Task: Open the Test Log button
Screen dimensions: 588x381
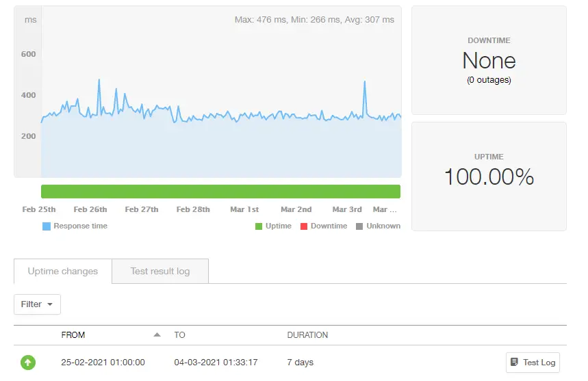Action: 533,363
